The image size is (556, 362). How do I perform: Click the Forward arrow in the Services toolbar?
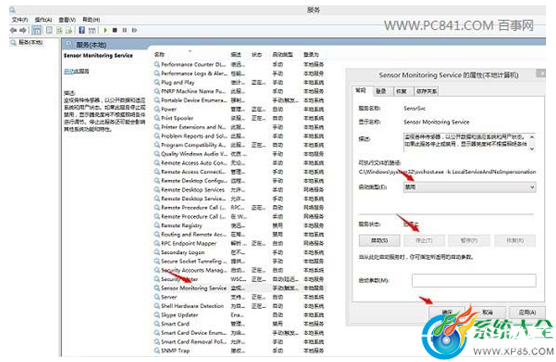coord(23,30)
